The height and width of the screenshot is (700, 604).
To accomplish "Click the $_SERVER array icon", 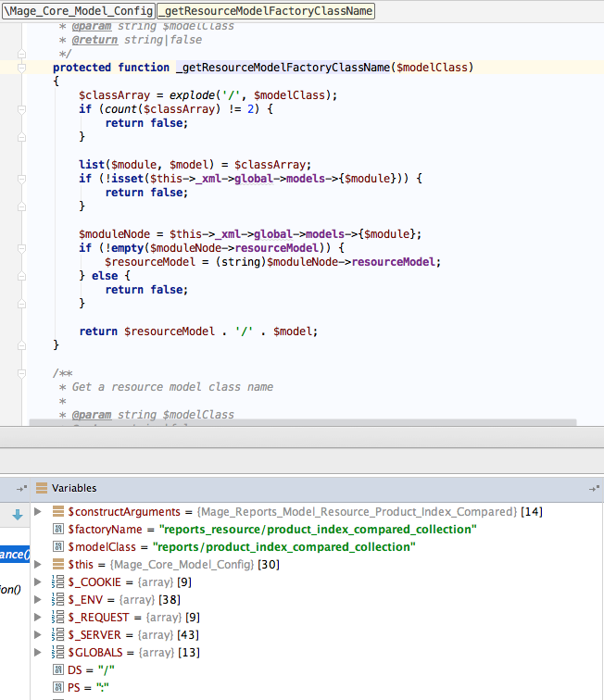I will 58,635.
